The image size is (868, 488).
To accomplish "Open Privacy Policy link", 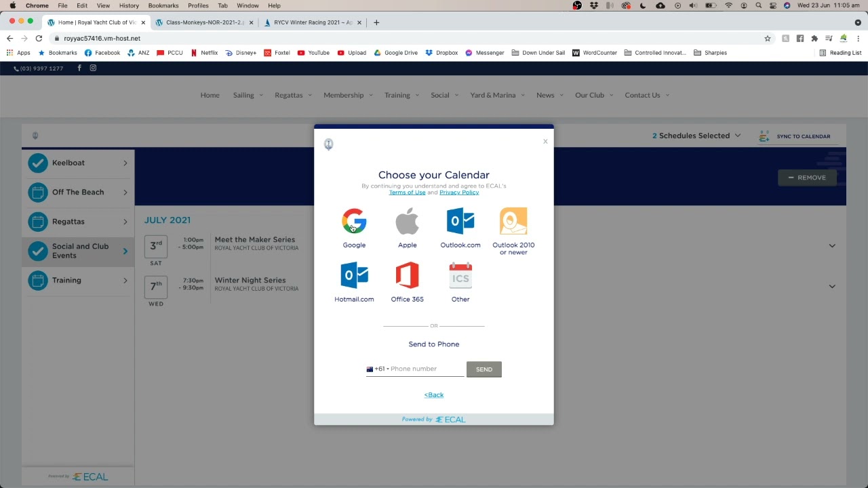I will (x=459, y=192).
